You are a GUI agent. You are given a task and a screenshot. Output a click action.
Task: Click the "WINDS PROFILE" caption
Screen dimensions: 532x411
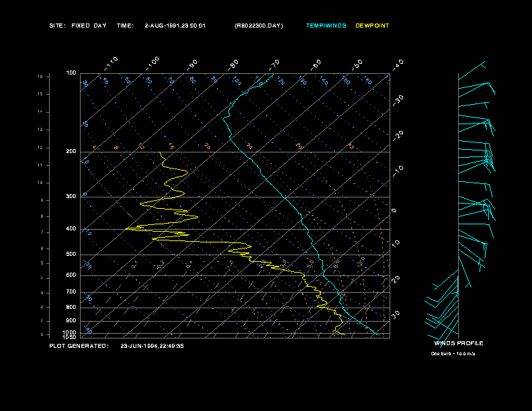click(x=459, y=343)
